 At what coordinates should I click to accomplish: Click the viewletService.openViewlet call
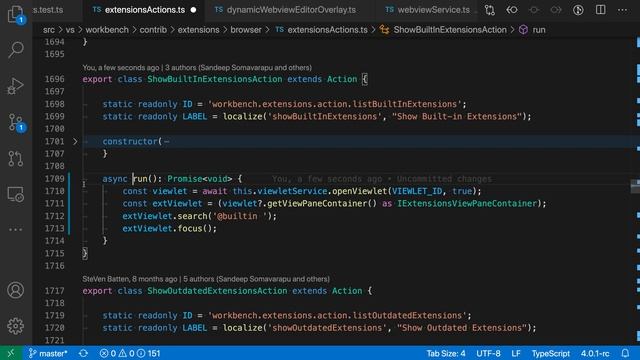click(x=322, y=191)
